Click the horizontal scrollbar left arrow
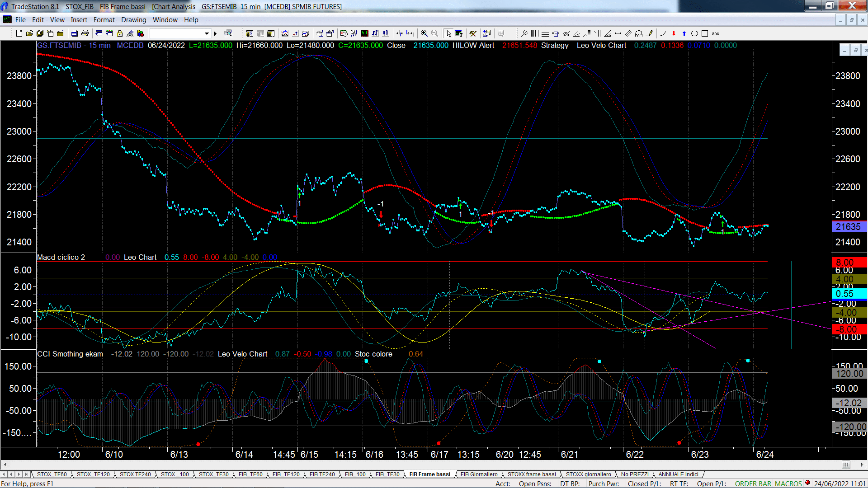 tap(5, 465)
